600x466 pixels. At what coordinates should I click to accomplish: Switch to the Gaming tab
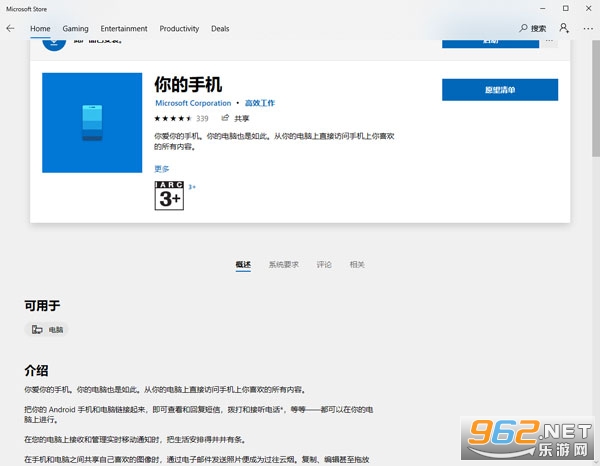pyautogui.click(x=75, y=29)
